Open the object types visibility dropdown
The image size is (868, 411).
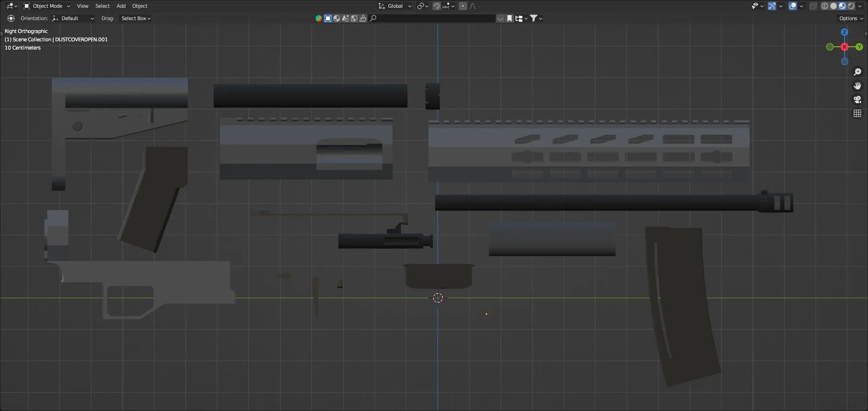pos(757,6)
